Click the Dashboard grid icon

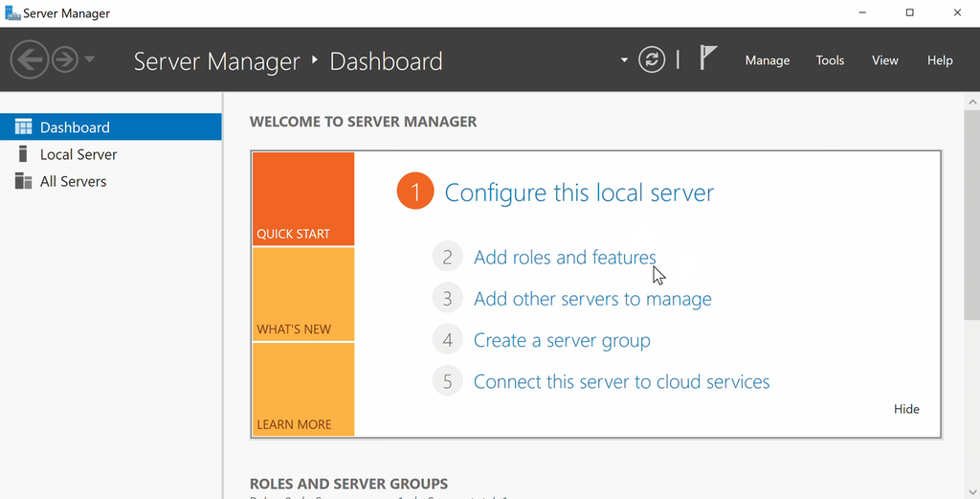[23, 127]
